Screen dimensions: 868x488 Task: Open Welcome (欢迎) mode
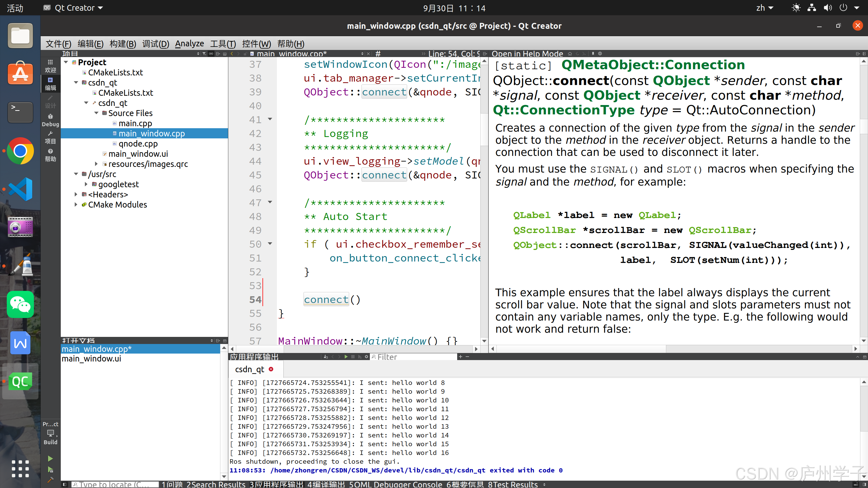[x=50, y=66]
